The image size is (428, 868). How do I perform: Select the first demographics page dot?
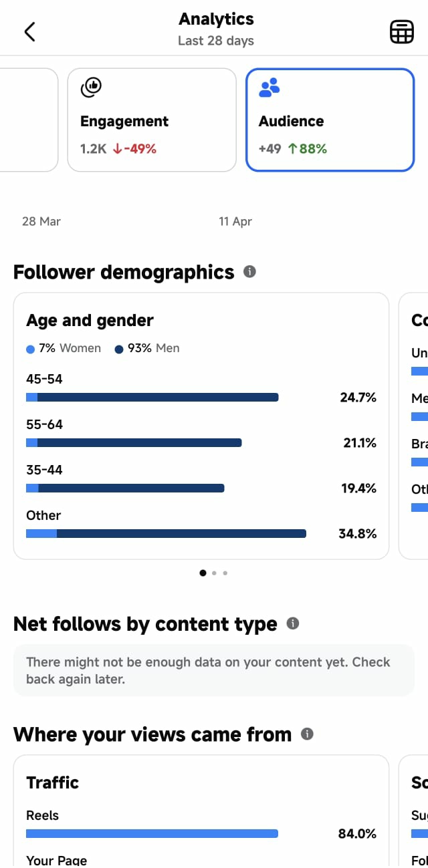(203, 573)
